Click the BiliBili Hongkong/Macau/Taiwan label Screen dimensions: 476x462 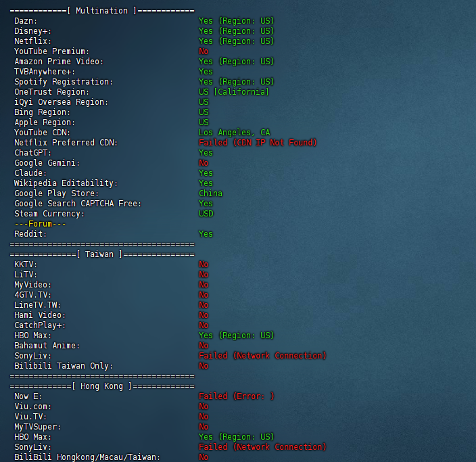tap(87, 457)
